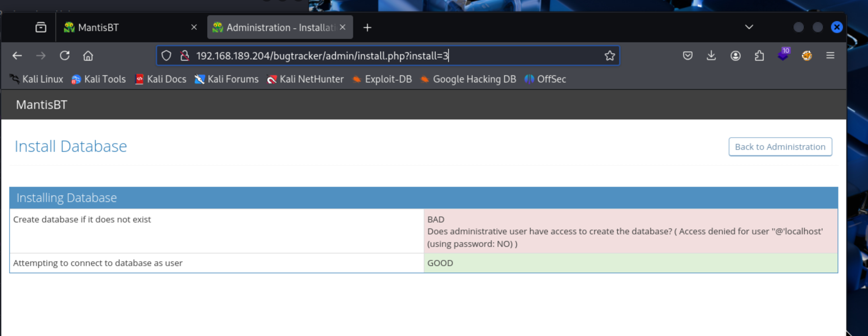Switch to the MantisBT tab
868x336 pixels.
(x=130, y=27)
